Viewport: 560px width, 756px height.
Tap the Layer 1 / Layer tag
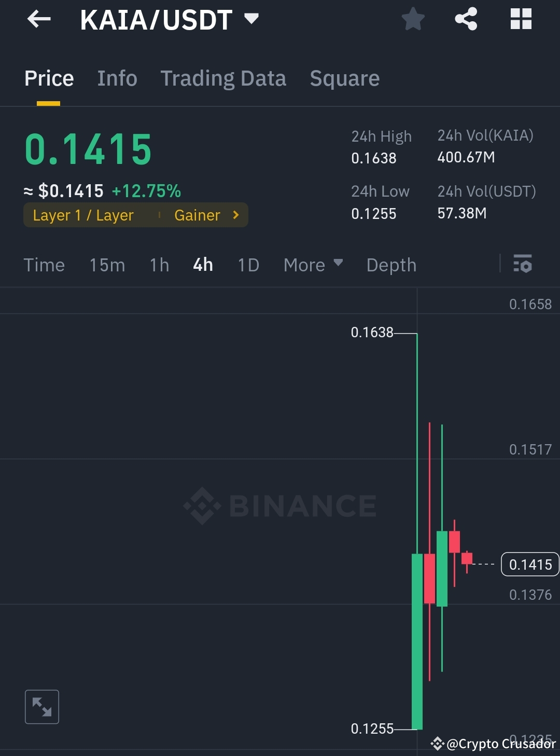coord(83,215)
